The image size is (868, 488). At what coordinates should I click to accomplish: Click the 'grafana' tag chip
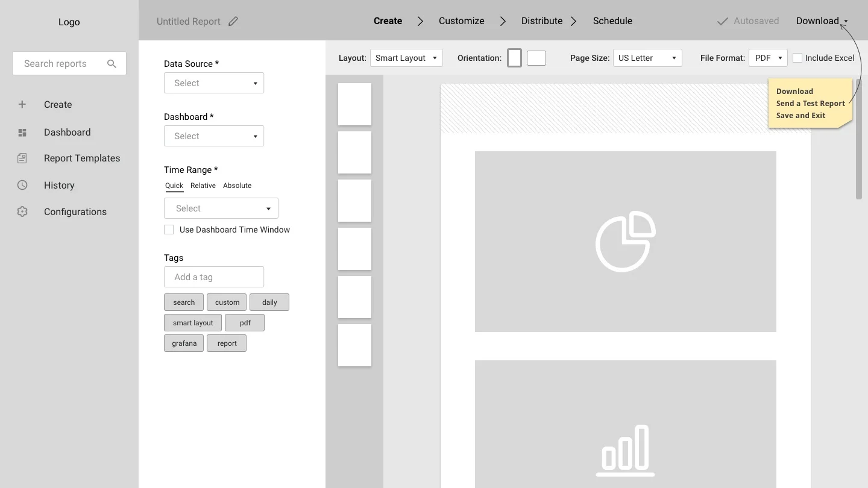pos(184,343)
